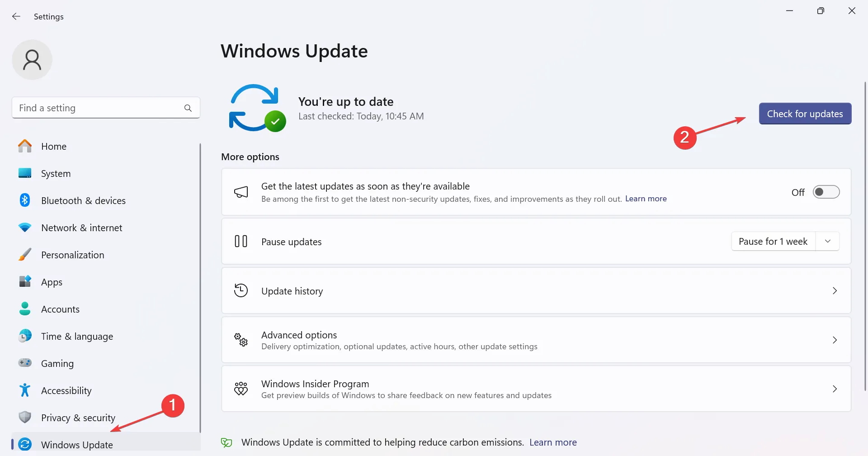Open Personalization settings
The width and height of the screenshot is (868, 456).
coord(106,255)
